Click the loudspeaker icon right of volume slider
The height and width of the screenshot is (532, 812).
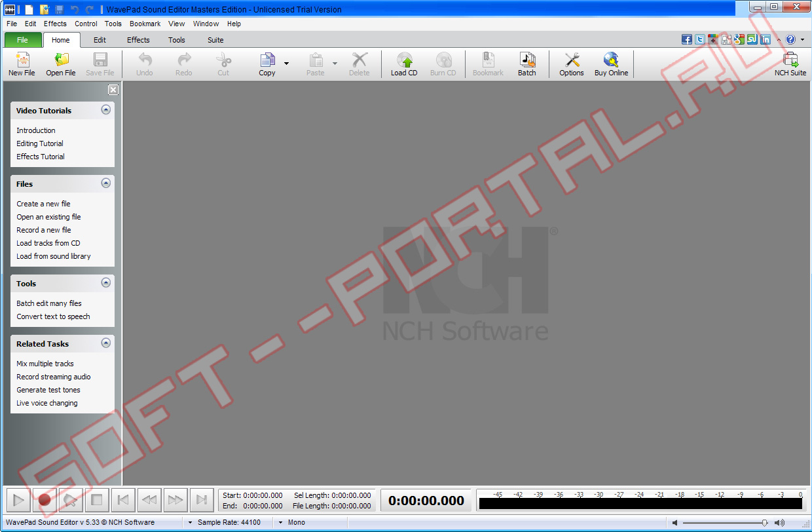click(779, 523)
